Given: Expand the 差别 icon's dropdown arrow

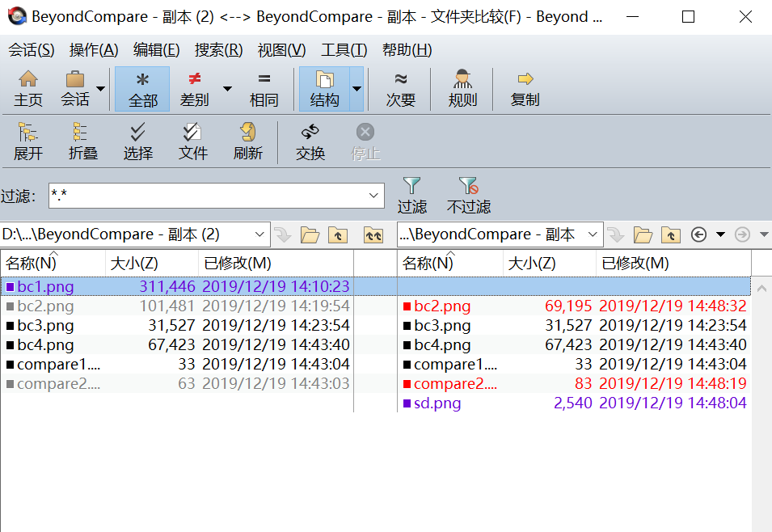Looking at the screenshot, I should (x=228, y=87).
